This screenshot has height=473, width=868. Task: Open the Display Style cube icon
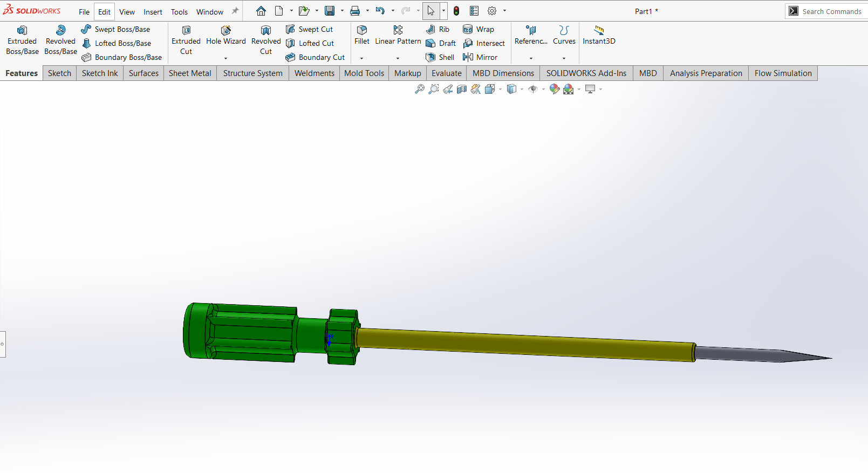(x=511, y=89)
